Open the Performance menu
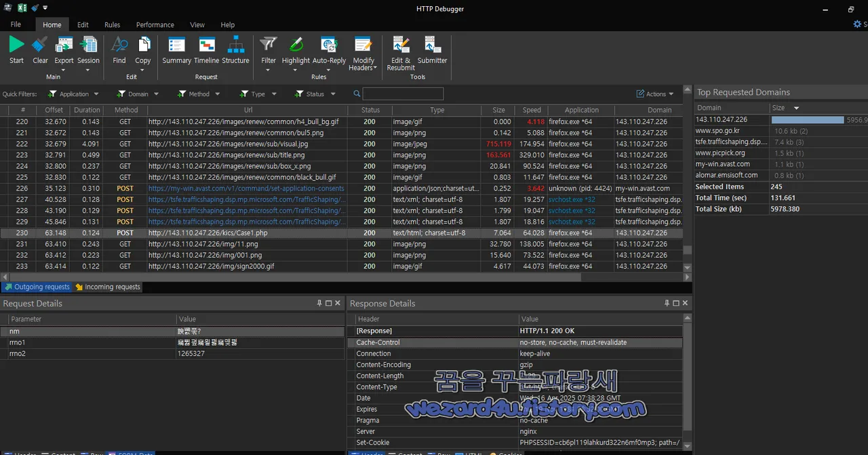This screenshot has height=455, width=868. tap(155, 24)
